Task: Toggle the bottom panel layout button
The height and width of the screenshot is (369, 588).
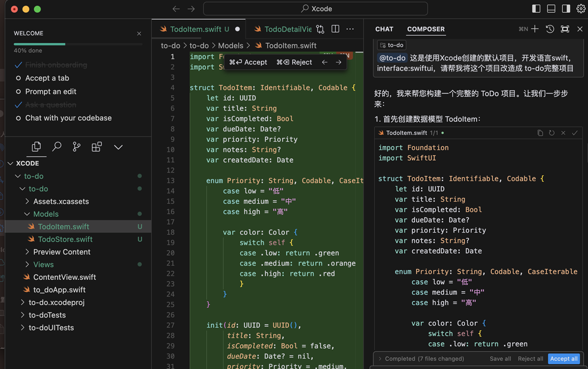Action: point(551,9)
